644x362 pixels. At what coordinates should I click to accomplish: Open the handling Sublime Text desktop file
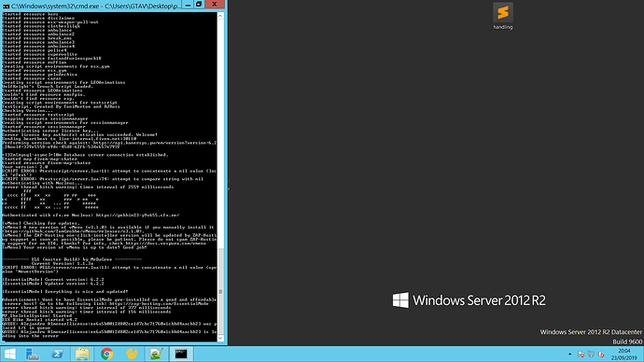pyautogui.click(x=503, y=17)
